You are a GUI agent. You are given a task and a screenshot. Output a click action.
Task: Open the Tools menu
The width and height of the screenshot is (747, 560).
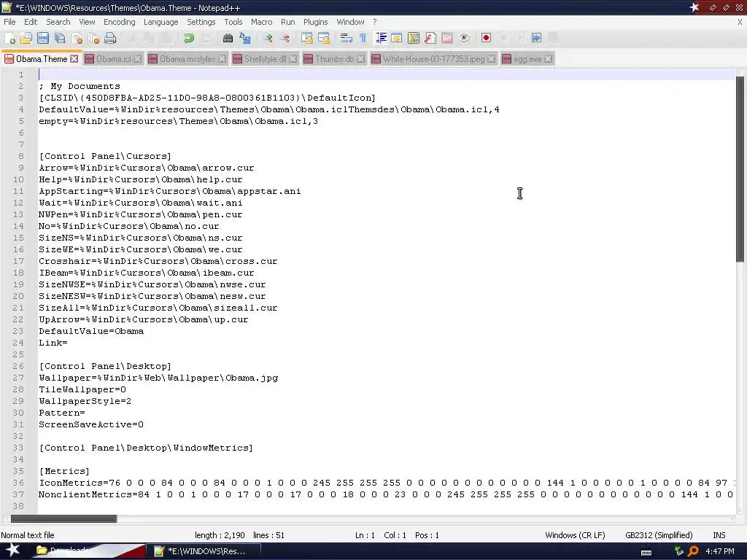coord(233,22)
